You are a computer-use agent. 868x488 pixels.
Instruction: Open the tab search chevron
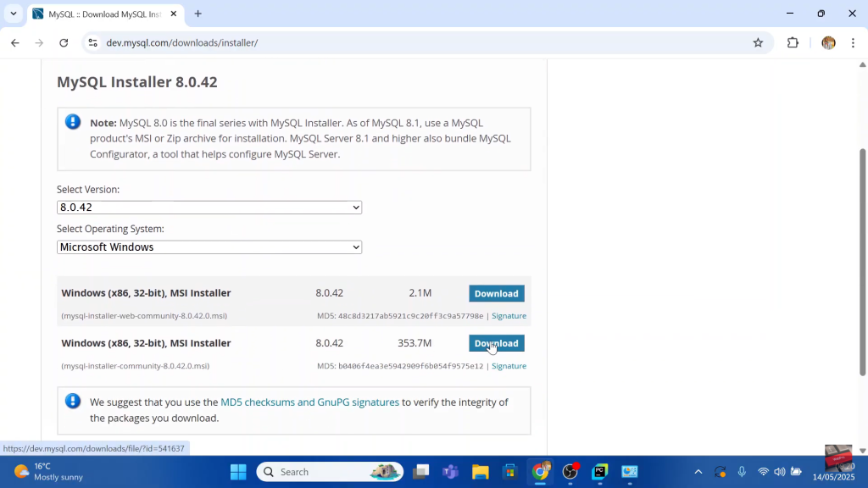tap(14, 14)
